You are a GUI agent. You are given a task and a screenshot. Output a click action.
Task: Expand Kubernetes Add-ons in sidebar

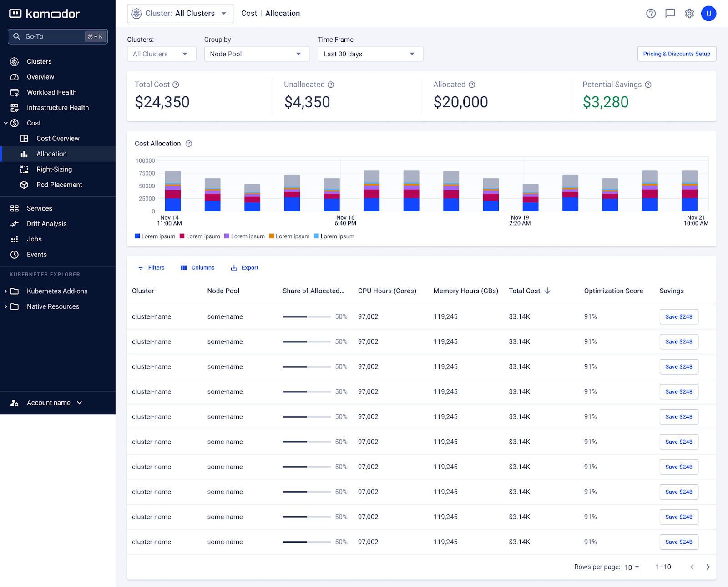tap(57, 291)
